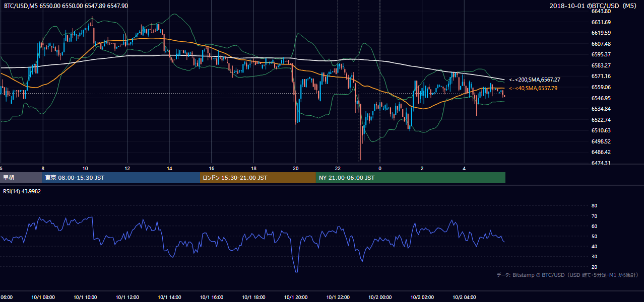Click RSI axis level 20

pyautogui.click(x=594, y=267)
